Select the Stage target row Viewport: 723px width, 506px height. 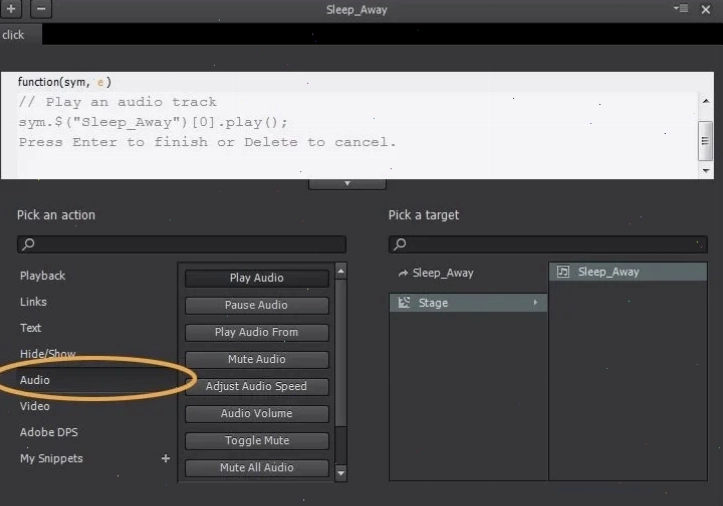tap(468, 303)
